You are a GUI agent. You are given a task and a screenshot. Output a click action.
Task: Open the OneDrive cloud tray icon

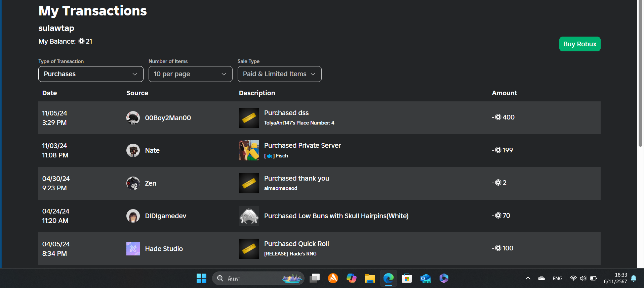541,278
